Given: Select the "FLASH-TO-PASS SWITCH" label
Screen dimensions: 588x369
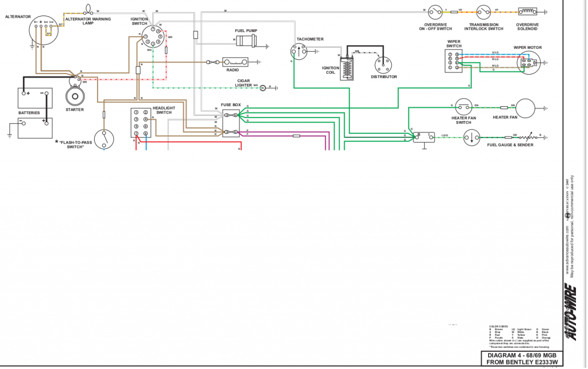Looking at the screenshot, I should pos(75,145).
